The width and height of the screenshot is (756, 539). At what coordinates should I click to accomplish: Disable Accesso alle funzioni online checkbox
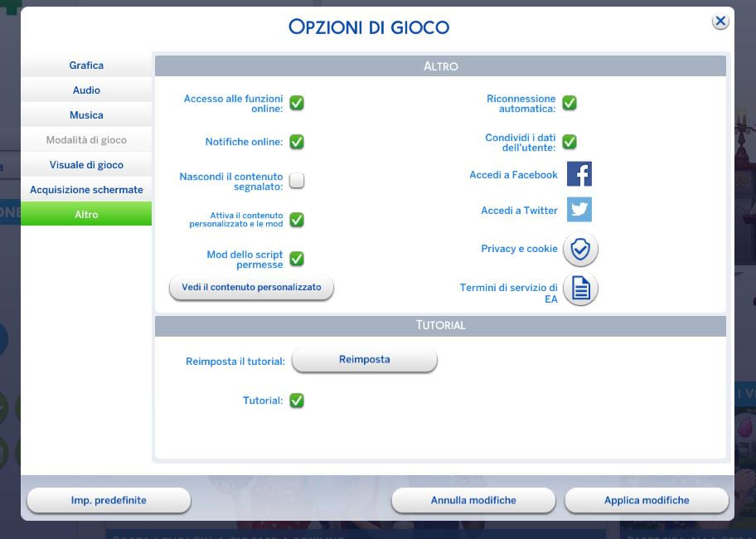click(x=296, y=103)
